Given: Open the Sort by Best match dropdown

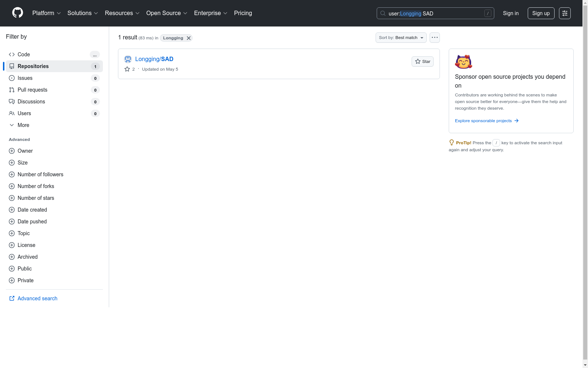Looking at the screenshot, I should coord(401,38).
